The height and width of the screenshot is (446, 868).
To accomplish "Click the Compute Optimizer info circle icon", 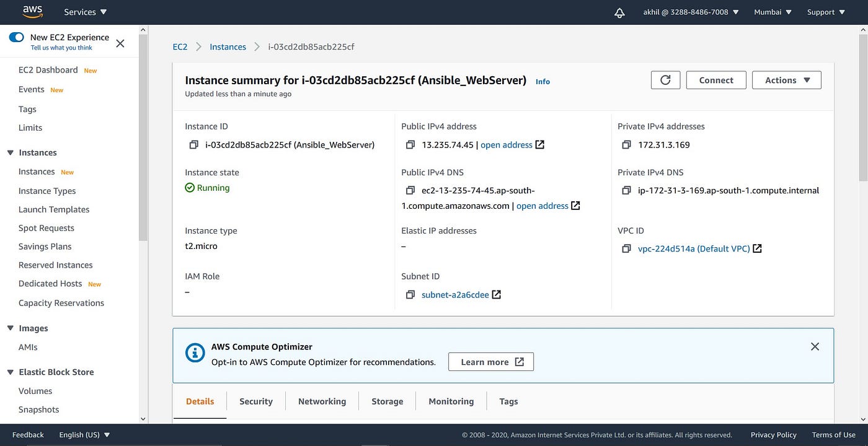I will tap(195, 353).
